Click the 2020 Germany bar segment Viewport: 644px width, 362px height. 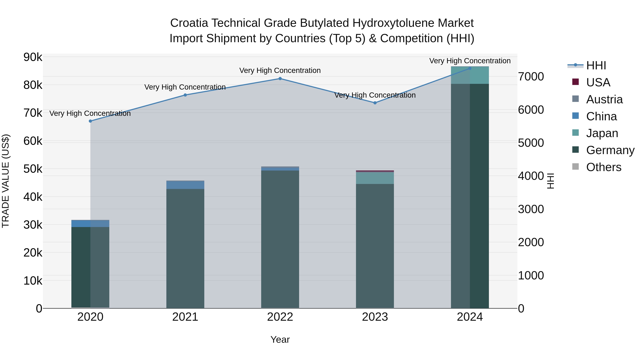91,267
